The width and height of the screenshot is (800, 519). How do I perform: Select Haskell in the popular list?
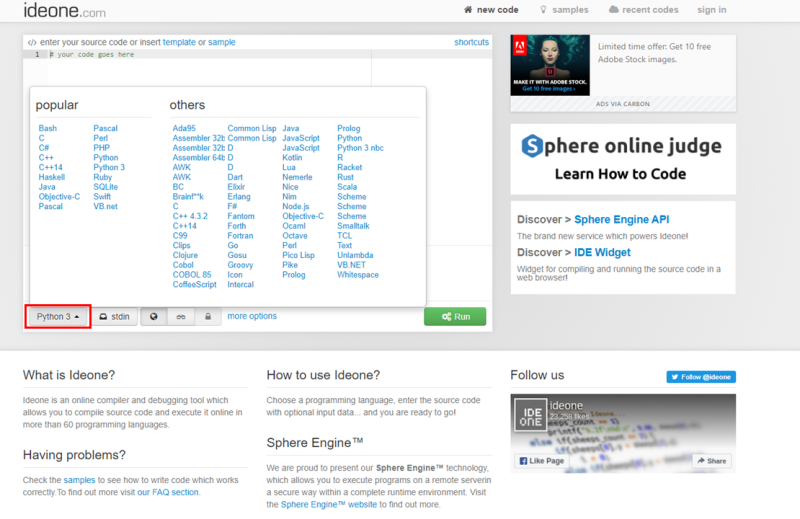tap(52, 177)
